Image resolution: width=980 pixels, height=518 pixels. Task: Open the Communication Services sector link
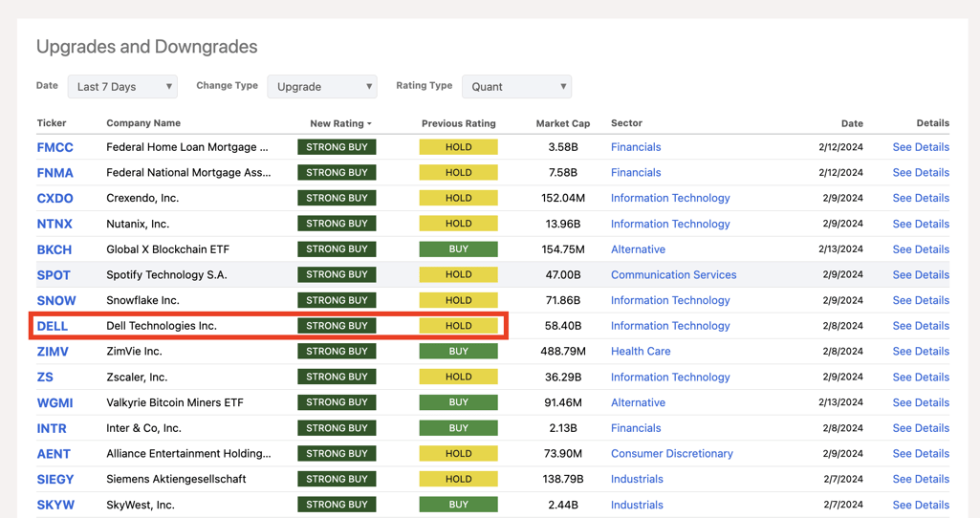click(673, 275)
